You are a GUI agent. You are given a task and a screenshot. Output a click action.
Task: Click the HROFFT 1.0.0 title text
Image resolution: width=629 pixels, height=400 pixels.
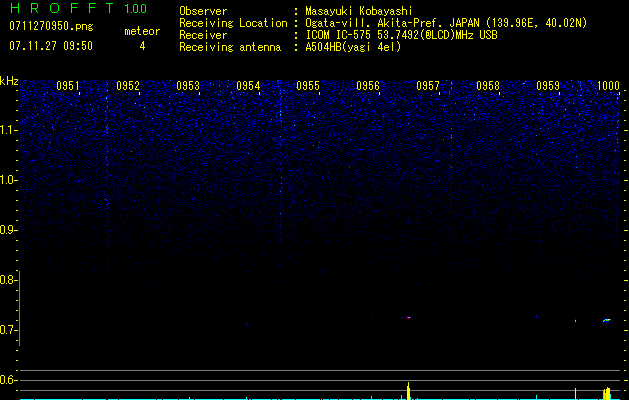click(x=78, y=8)
